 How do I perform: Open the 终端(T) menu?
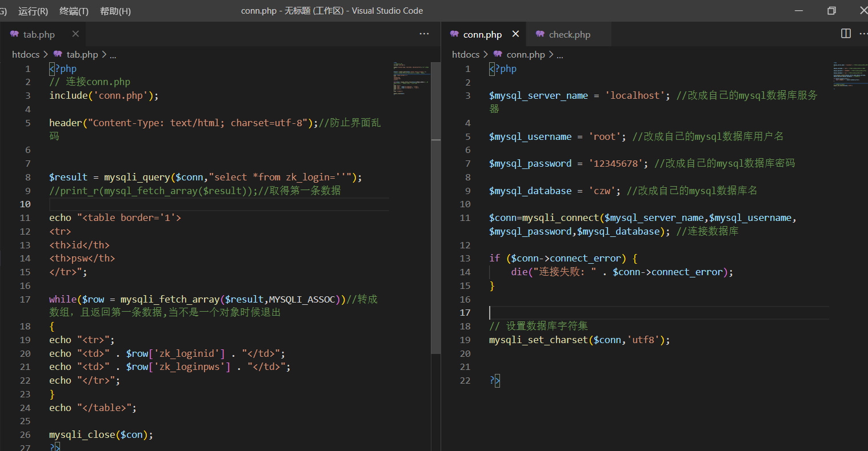point(73,10)
